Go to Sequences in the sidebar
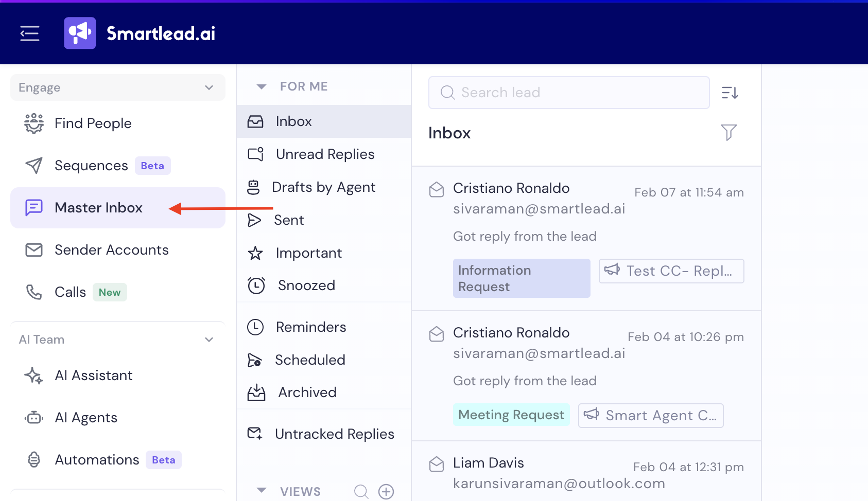The width and height of the screenshot is (868, 501). point(118,166)
